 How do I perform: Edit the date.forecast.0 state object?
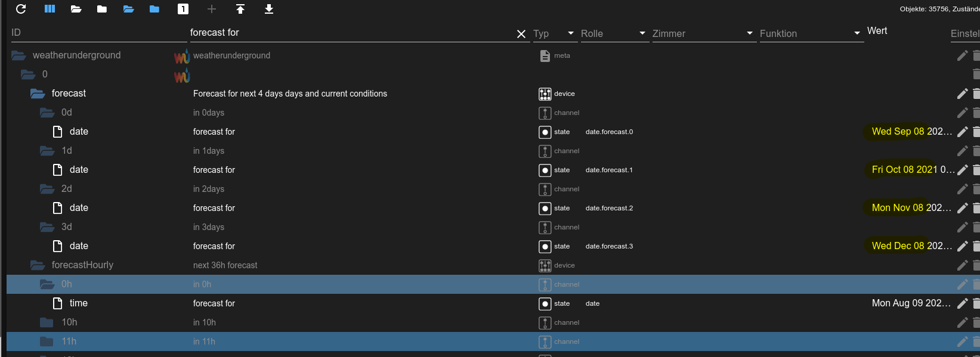pos(962,132)
